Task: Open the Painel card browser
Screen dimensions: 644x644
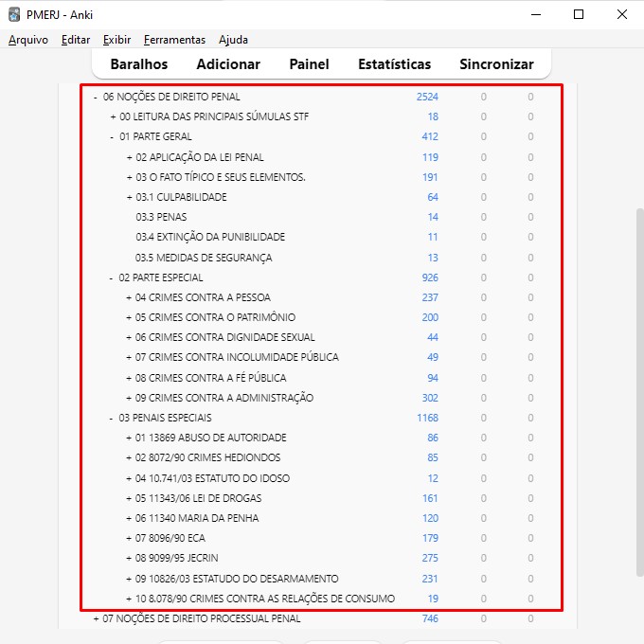Action: click(x=309, y=64)
